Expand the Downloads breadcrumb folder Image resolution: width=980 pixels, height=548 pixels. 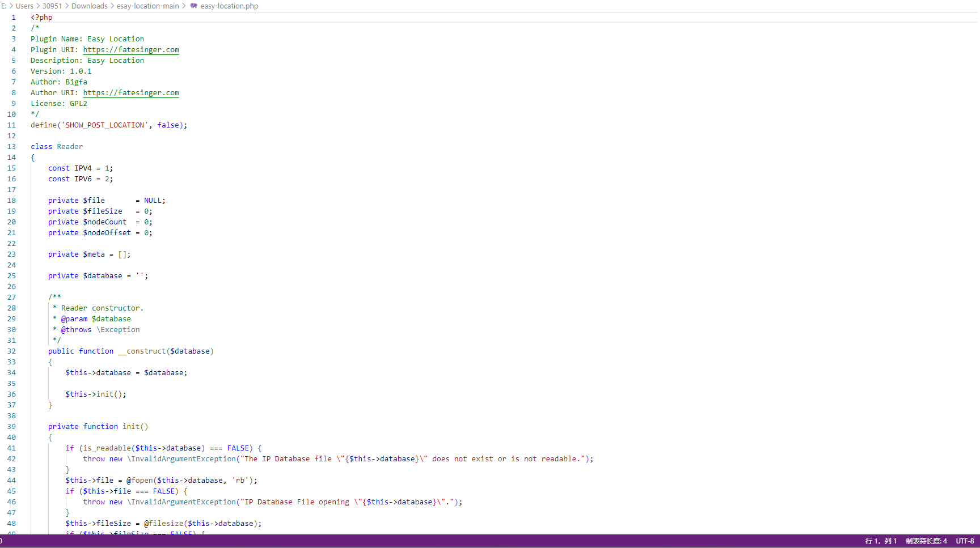89,6
